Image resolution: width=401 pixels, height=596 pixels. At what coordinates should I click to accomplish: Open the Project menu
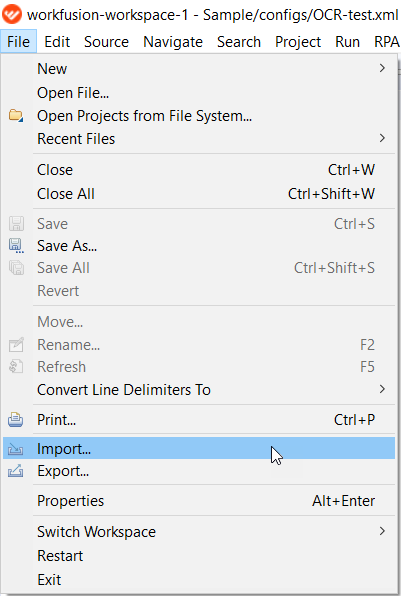pos(298,41)
